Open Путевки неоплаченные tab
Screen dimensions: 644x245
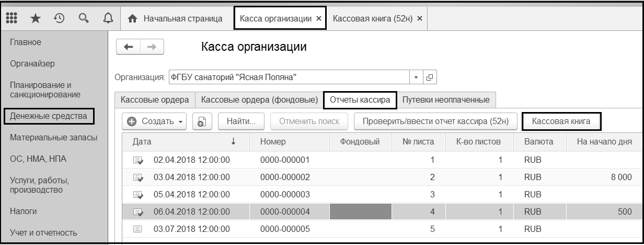[x=446, y=99]
